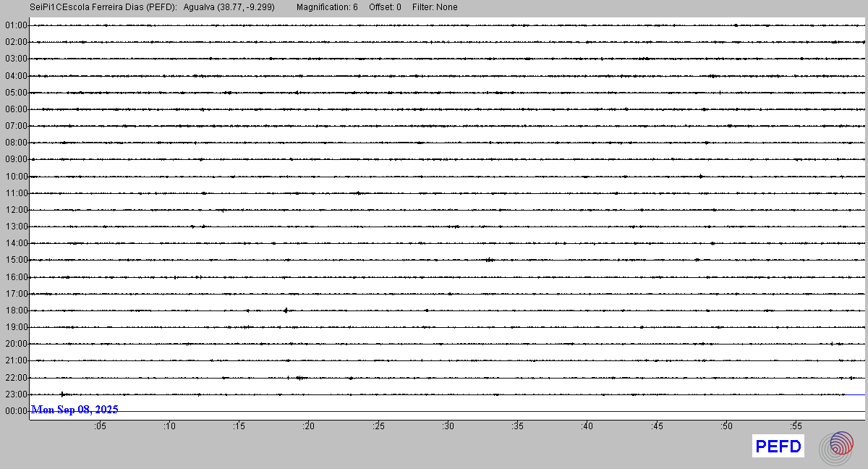This screenshot has height=469, width=868.
Task: Click the 00:00 row label at bottom
Action: pos(16,411)
